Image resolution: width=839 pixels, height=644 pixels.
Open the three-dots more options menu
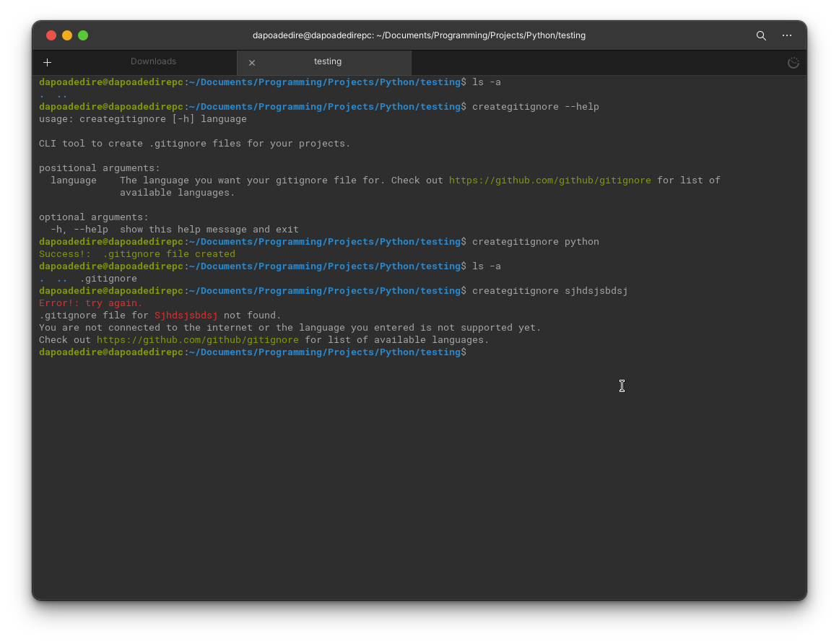pos(787,35)
